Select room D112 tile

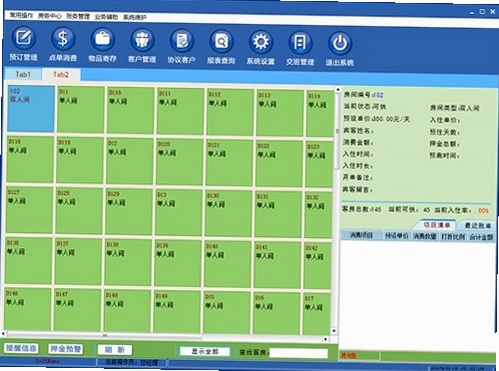pyautogui.click(x=230, y=112)
